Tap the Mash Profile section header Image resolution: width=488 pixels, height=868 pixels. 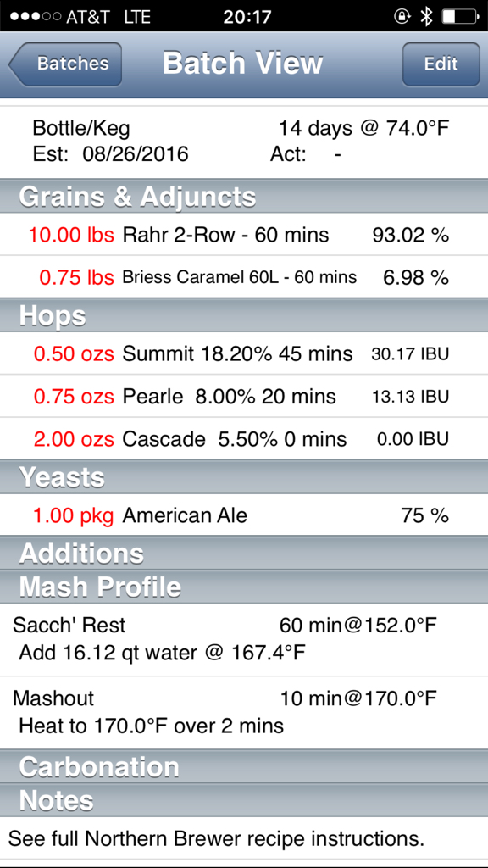point(244,587)
